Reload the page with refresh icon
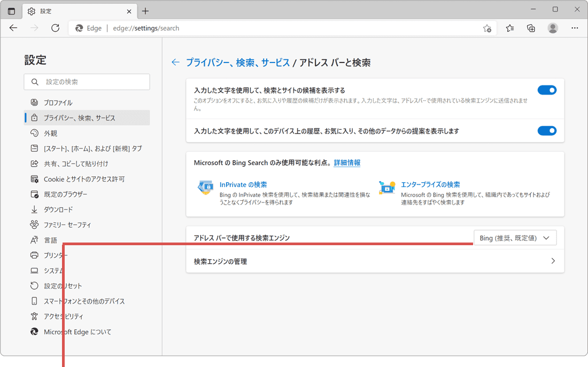Screen dimensions: 588x367 (x=56, y=28)
